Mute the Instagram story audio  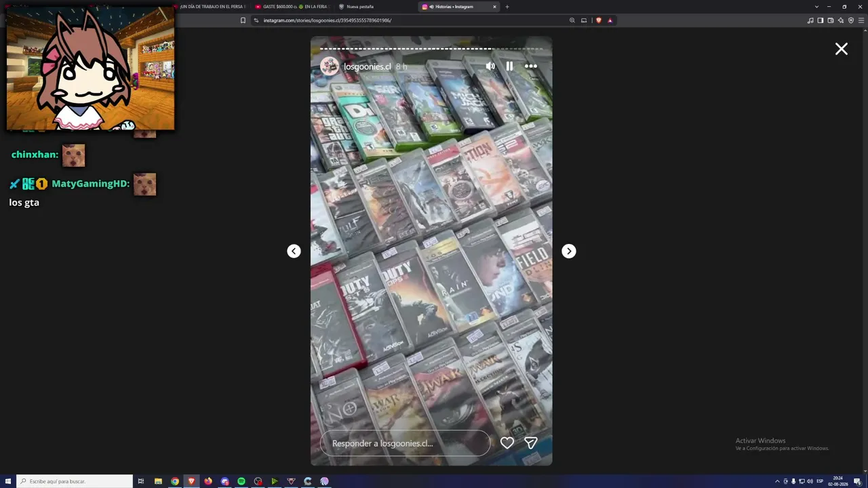click(x=490, y=66)
